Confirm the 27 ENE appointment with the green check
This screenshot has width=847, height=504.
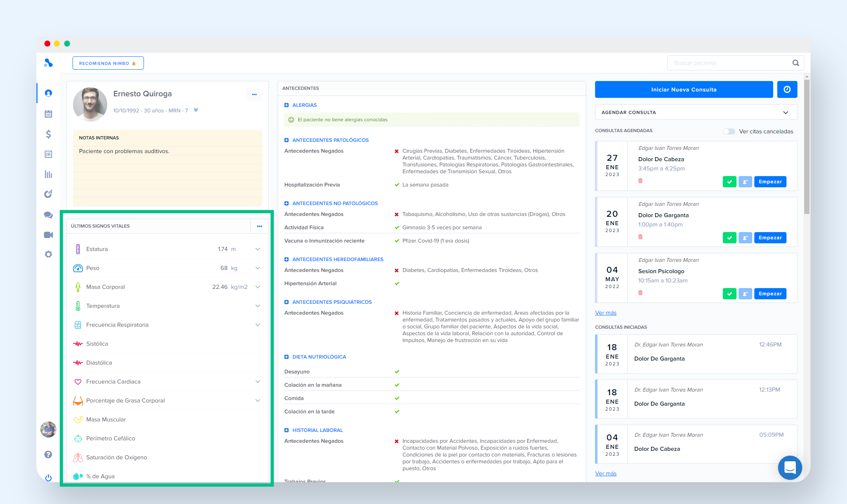point(729,182)
